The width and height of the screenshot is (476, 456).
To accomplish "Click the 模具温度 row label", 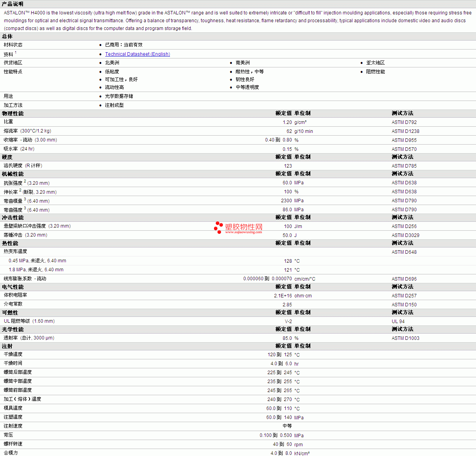I will pyautogui.click(x=13, y=408).
